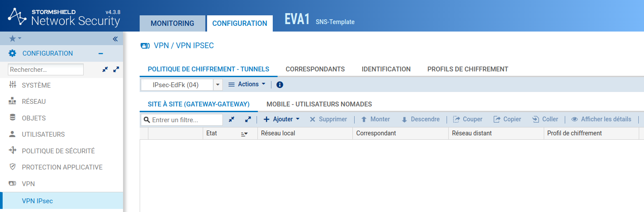Viewport: 644px width, 212px height.
Task: Click the Entrer un filtre field
Action: (x=186, y=120)
